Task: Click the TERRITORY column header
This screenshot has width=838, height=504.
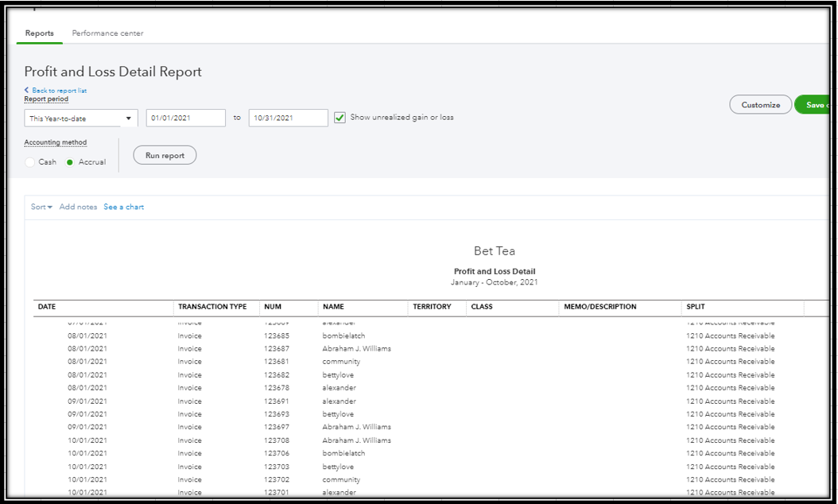Action: (x=432, y=307)
